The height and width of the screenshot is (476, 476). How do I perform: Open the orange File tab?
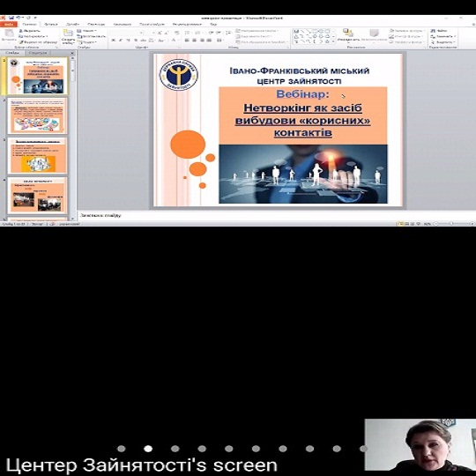coord(9,24)
